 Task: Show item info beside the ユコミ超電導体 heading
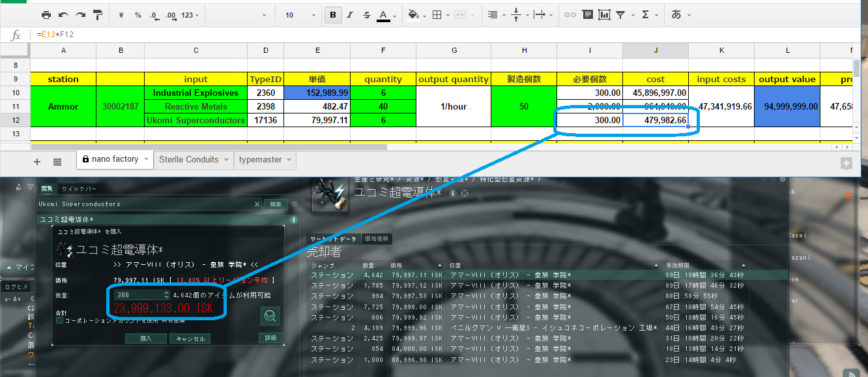point(453,193)
